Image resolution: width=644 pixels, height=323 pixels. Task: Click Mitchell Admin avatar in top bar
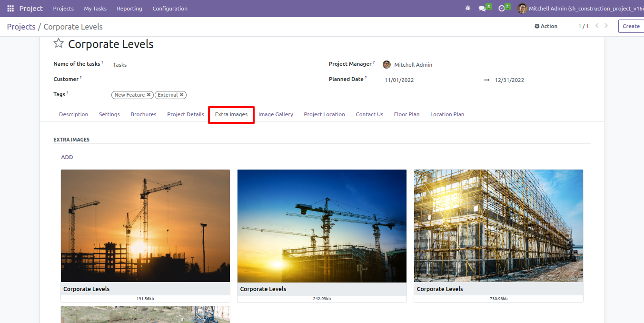[522, 9]
